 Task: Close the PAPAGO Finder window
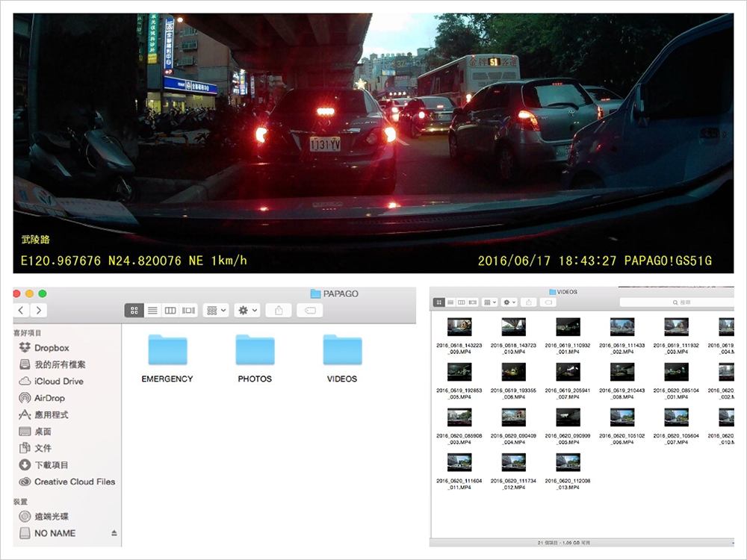16,293
